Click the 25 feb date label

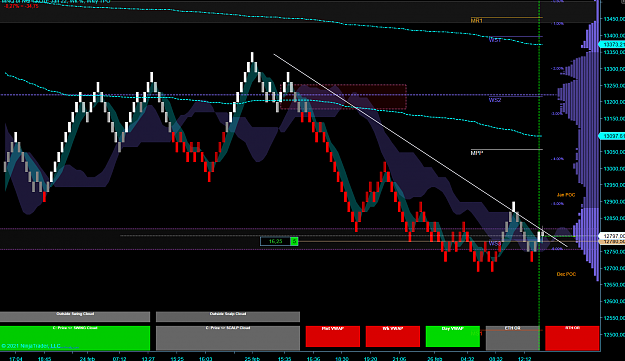coord(252,358)
